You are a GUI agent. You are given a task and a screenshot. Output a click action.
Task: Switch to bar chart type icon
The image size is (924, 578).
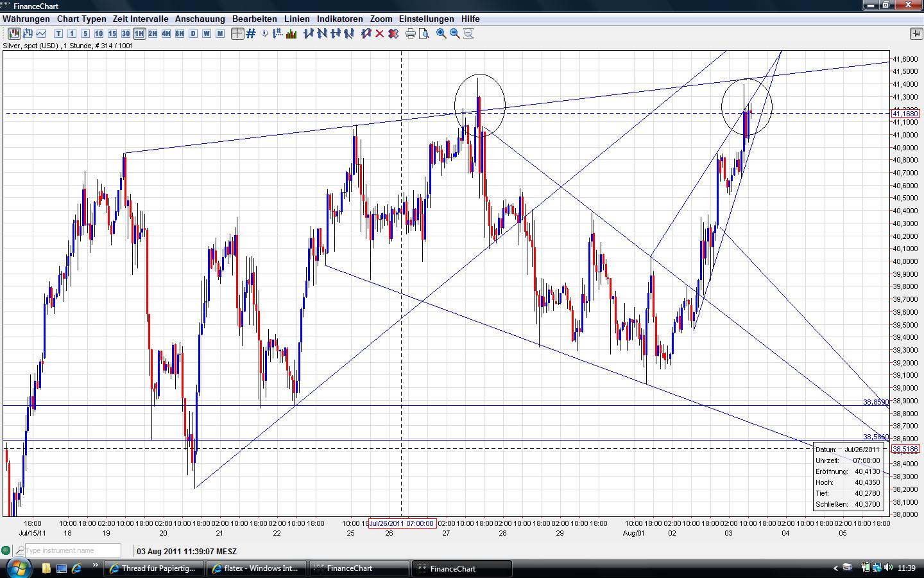(x=28, y=33)
